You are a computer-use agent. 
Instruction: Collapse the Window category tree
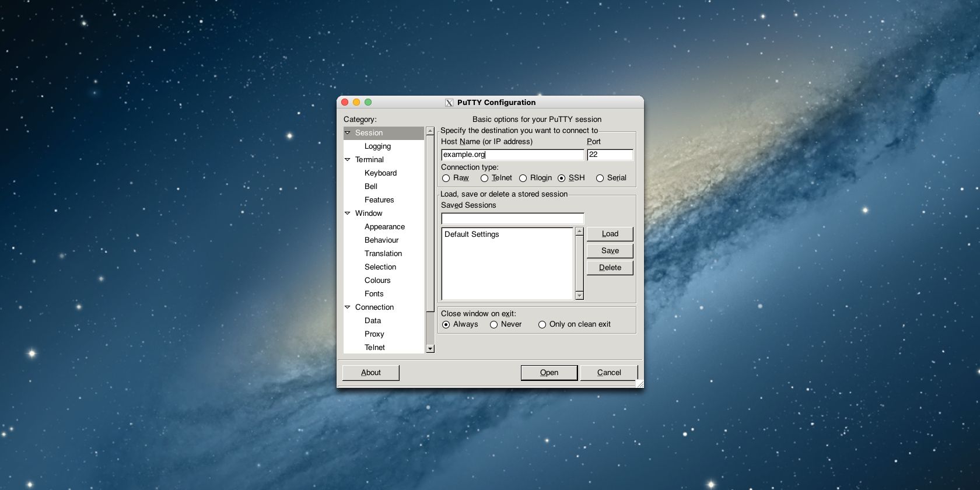(348, 213)
